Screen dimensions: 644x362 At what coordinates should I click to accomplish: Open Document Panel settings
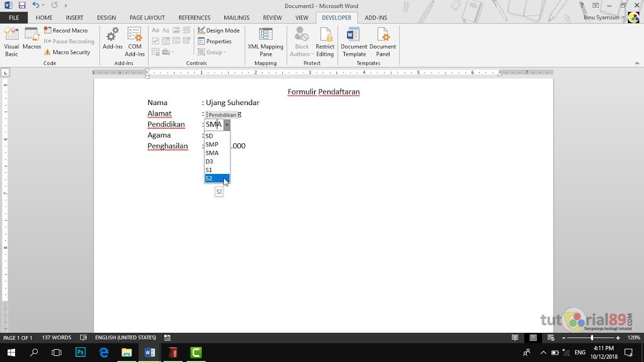point(383,42)
